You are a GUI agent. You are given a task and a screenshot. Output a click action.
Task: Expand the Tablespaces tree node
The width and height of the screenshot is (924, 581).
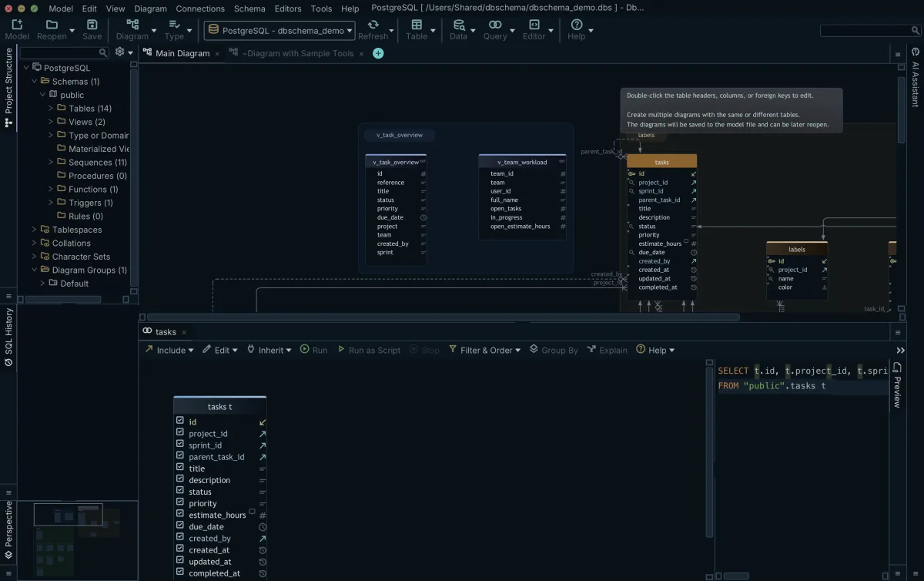34,230
